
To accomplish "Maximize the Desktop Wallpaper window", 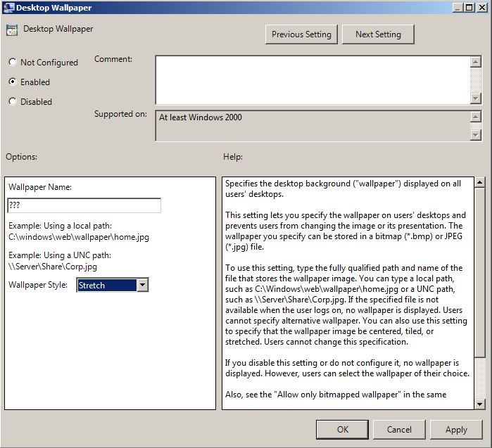I will coord(469,8).
